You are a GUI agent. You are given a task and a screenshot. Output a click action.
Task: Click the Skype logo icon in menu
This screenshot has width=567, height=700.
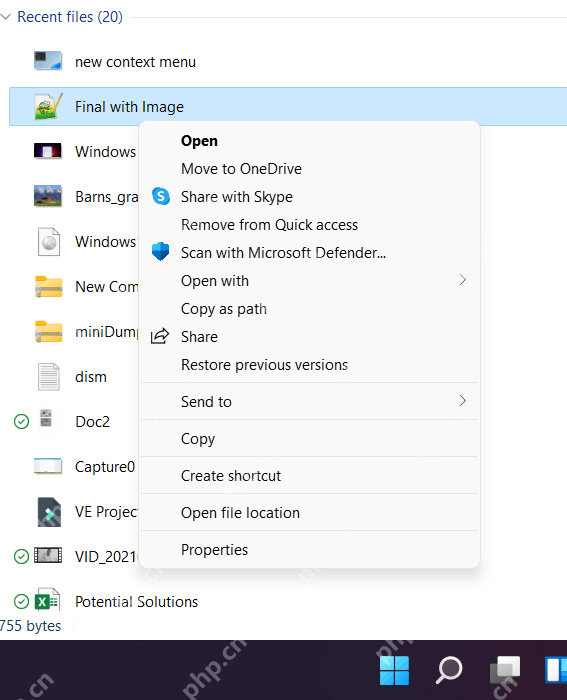161,196
